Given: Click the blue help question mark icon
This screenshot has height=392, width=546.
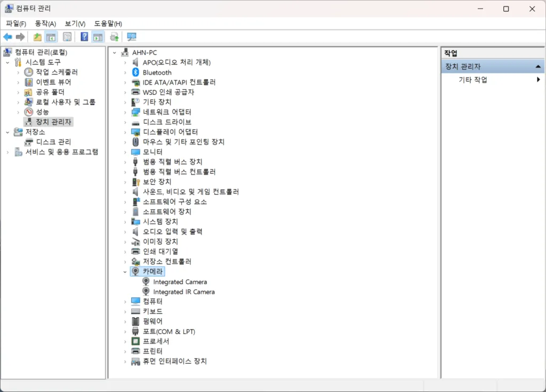Looking at the screenshot, I should click(84, 37).
